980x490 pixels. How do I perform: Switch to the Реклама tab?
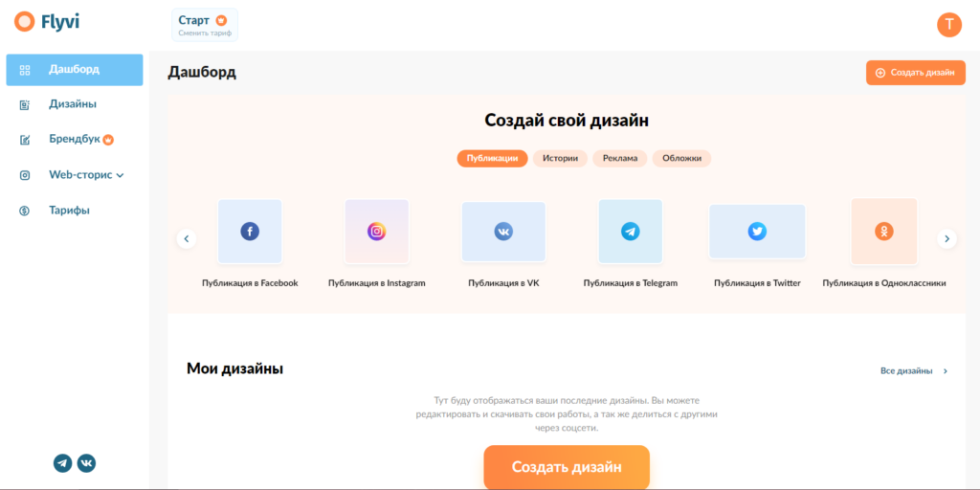[x=620, y=159]
